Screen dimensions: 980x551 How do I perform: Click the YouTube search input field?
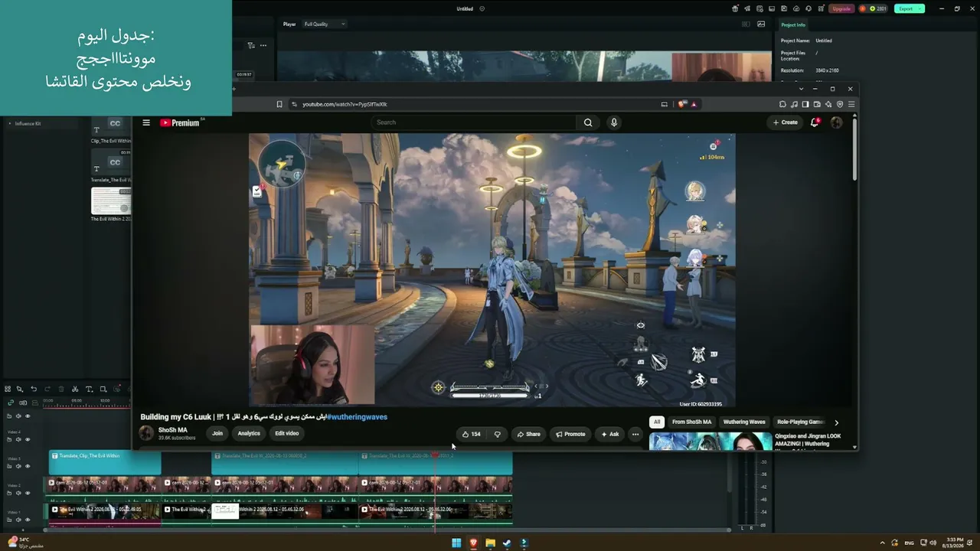click(x=475, y=122)
